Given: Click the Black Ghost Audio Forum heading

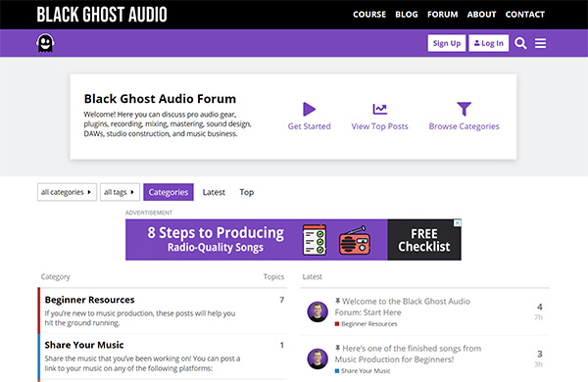Looking at the screenshot, I should click(x=160, y=99).
